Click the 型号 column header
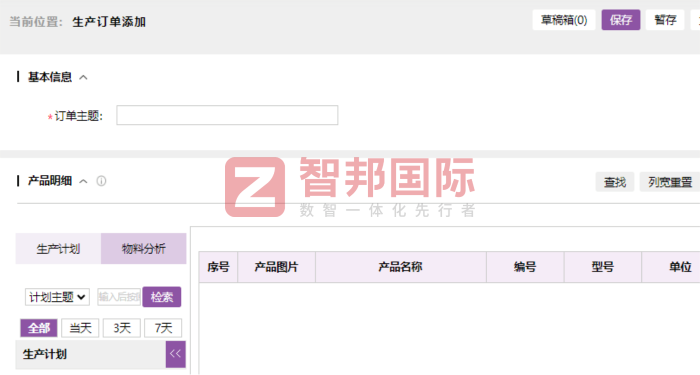Screen dimensions: 700x375 coord(603,267)
